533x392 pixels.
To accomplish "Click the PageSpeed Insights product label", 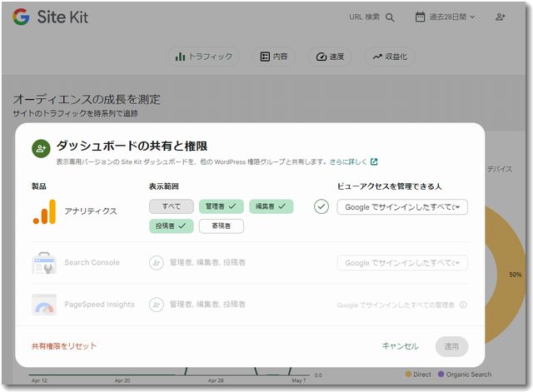I will pyautogui.click(x=100, y=305).
